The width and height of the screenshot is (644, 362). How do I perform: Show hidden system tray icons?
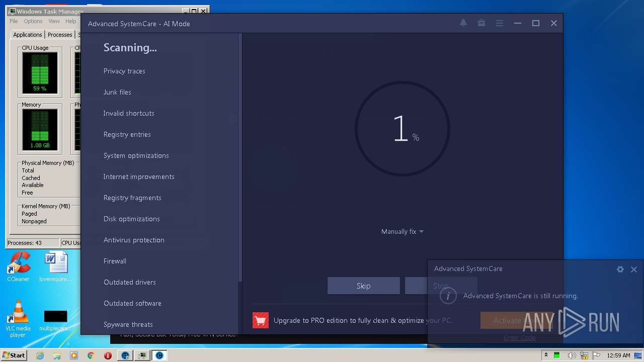(546, 355)
